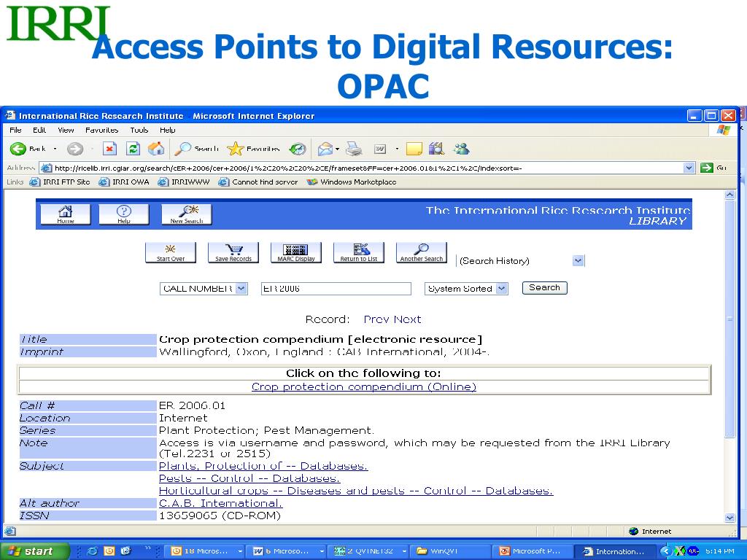Viewport: 747px width, 560px height.
Task: Open Horticultural crops Diseases and pests subject link
Action: pyautogui.click(x=356, y=491)
